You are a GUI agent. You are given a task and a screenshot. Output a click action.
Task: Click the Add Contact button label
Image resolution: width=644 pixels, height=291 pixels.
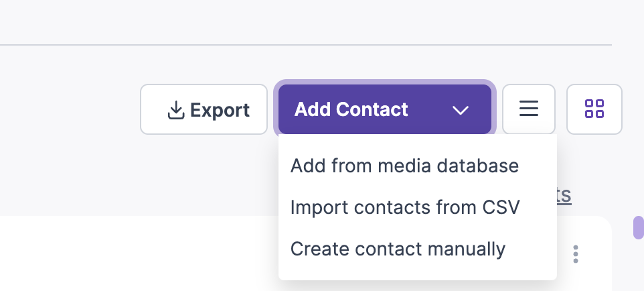351,109
